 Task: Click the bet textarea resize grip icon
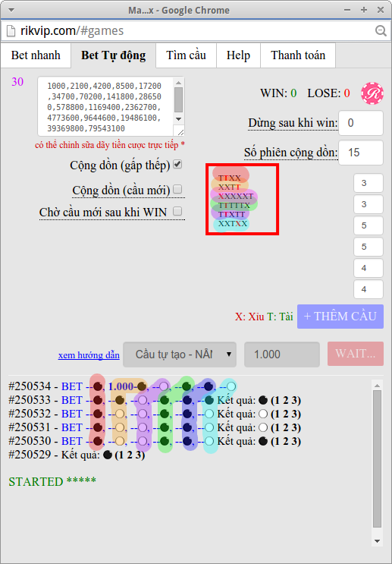[x=180, y=132]
